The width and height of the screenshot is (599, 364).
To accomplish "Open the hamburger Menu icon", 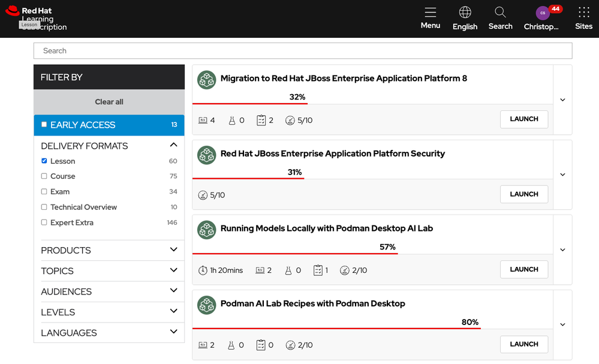I will (x=430, y=13).
